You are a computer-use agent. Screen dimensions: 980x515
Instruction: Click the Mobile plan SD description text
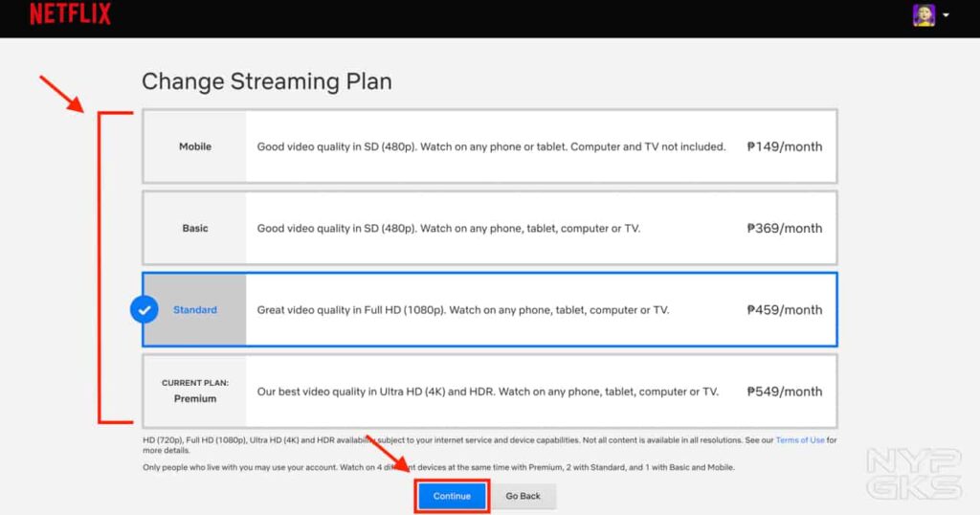pyautogui.click(x=491, y=146)
